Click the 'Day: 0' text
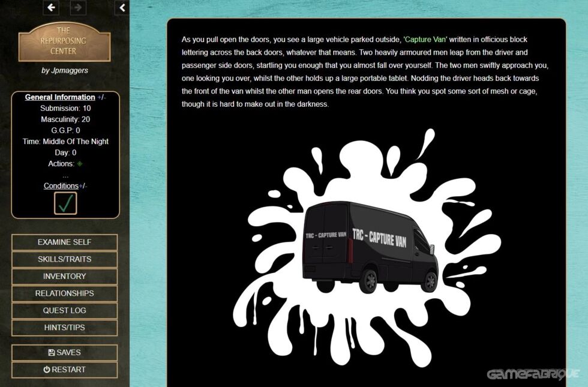This screenshot has height=387, width=588. pyautogui.click(x=65, y=152)
